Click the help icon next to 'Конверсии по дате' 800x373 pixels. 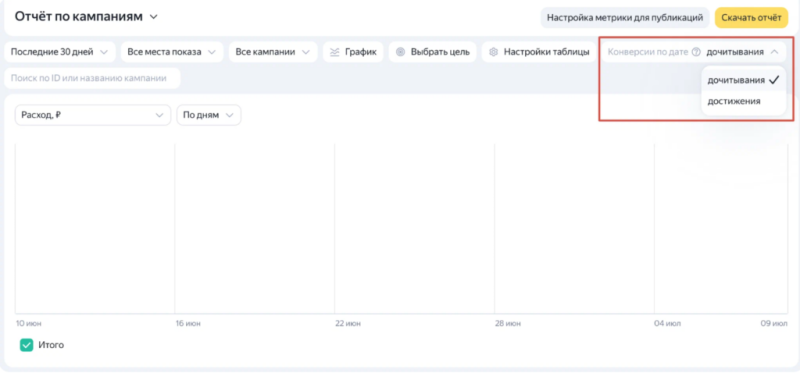[696, 52]
